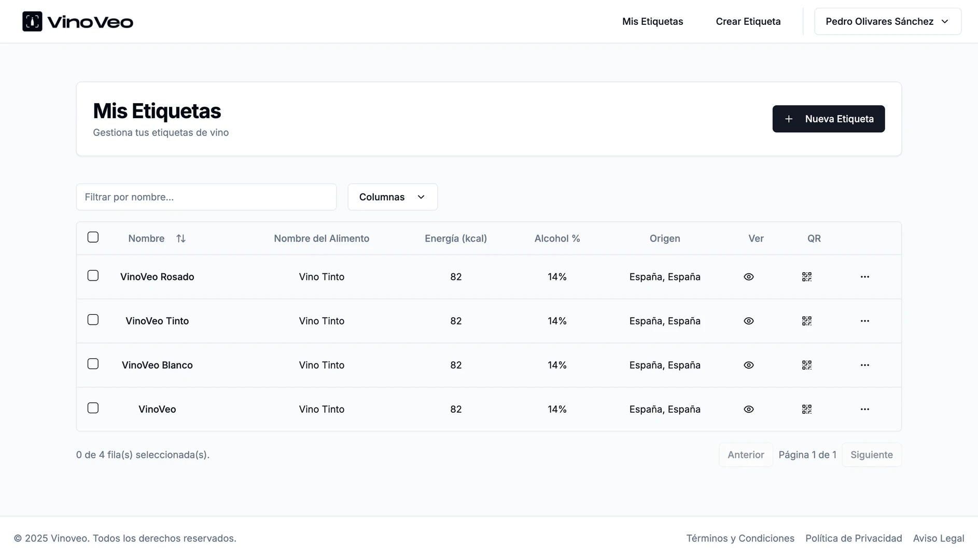The image size is (978, 560).
Task: Check the checkbox for VinoVeo Rosado row
Action: pyautogui.click(x=93, y=275)
